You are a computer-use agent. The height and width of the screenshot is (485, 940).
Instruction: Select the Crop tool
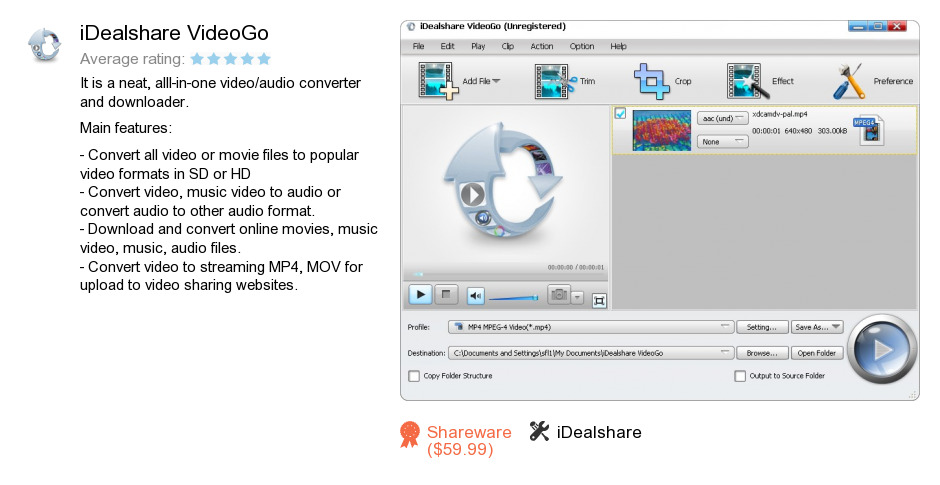coord(652,81)
